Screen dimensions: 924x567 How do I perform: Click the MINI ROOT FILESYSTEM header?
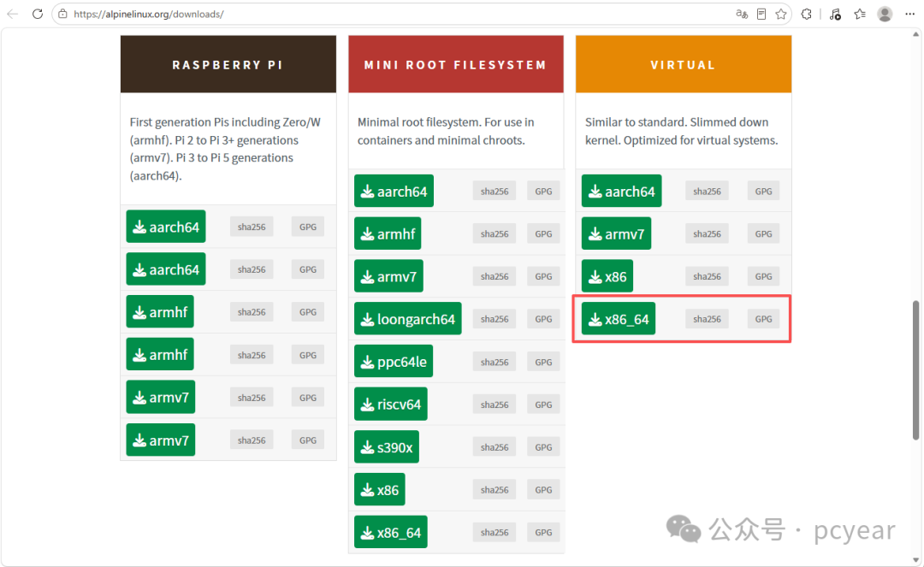coord(455,64)
